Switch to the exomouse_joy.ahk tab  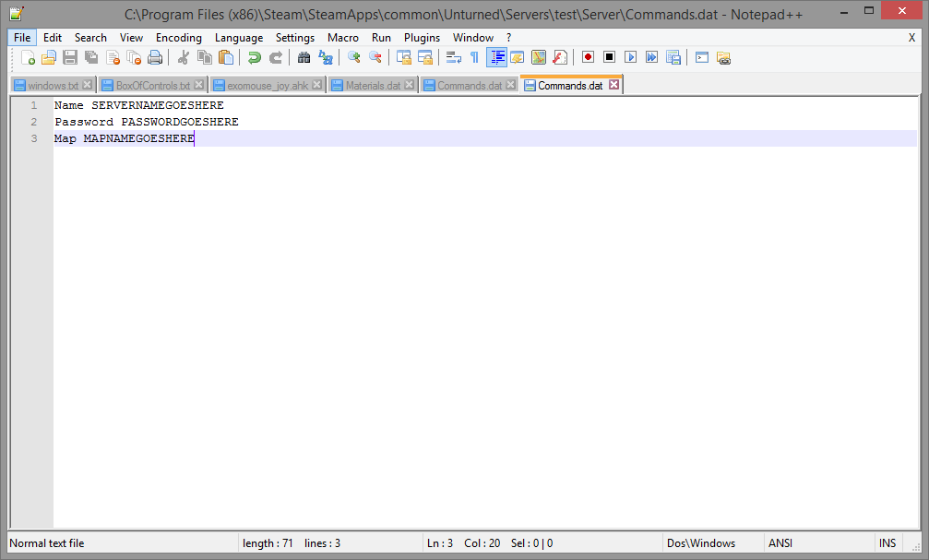[268, 86]
